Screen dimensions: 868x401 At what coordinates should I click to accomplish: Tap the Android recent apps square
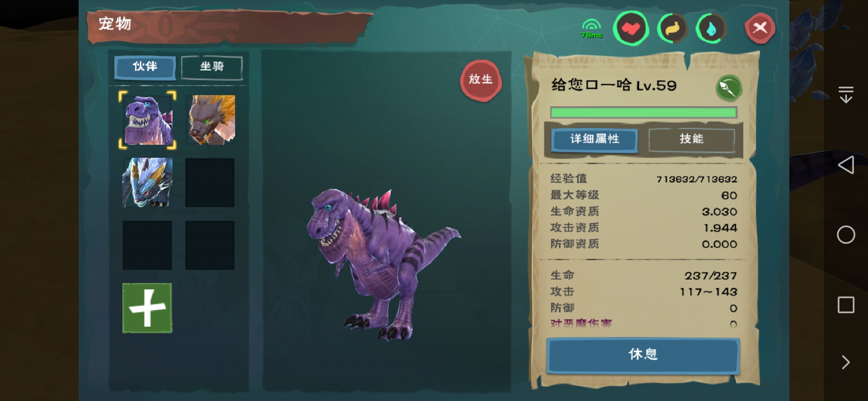click(846, 305)
